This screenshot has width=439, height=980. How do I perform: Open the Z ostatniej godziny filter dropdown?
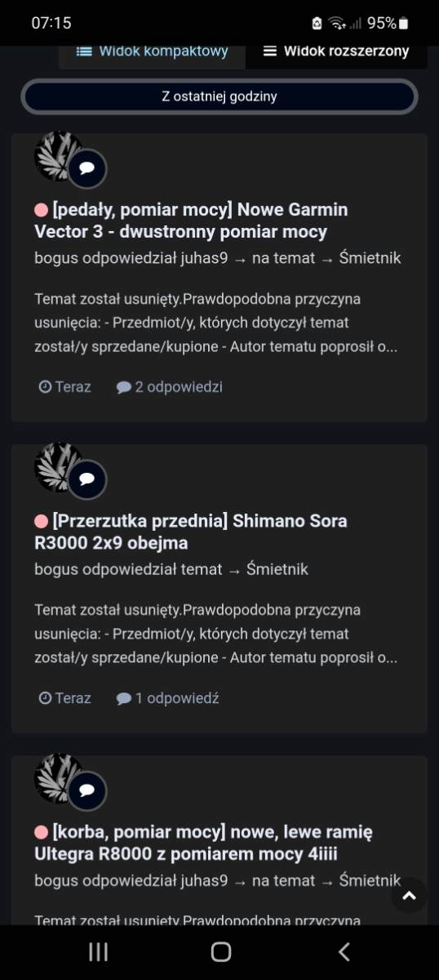pos(219,96)
